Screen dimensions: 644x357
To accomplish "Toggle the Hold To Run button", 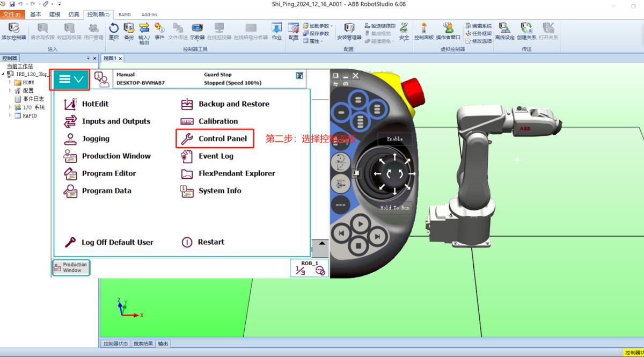I will click(x=394, y=208).
